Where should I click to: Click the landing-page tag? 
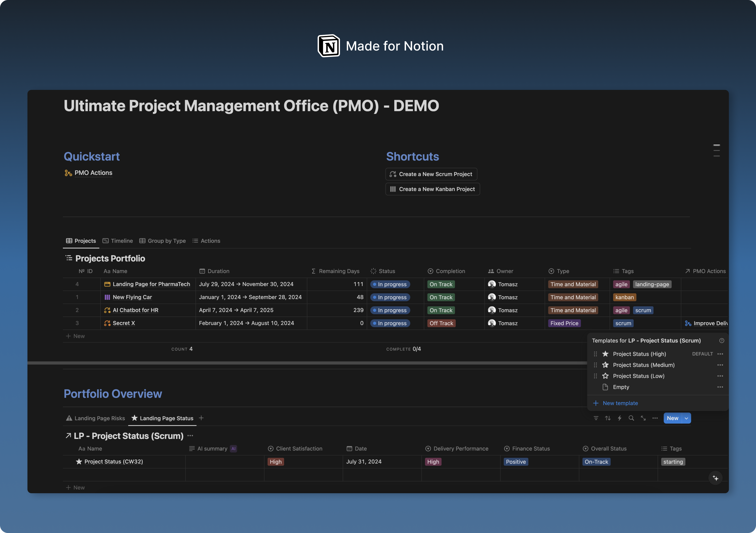pyautogui.click(x=652, y=284)
